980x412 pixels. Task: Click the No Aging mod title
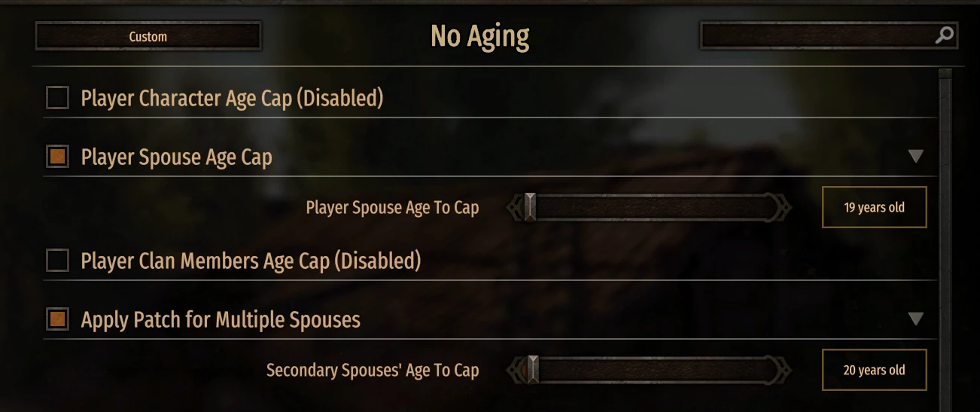pyautogui.click(x=480, y=36)
